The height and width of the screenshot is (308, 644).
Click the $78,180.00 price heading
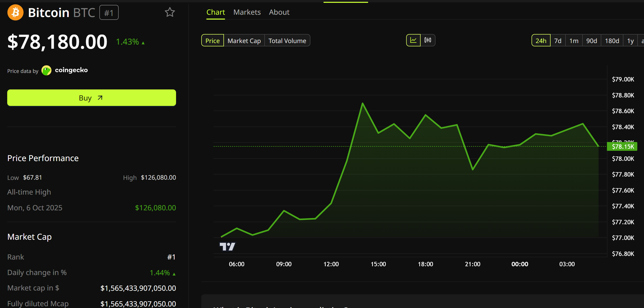point(57,42)
